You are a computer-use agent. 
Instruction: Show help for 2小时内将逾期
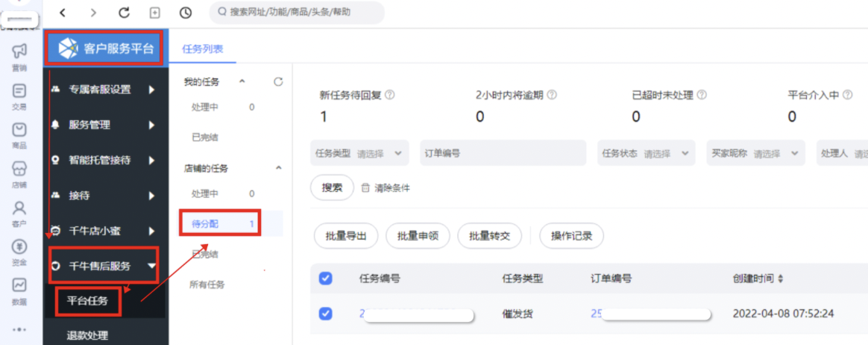[x=551, y=94]
